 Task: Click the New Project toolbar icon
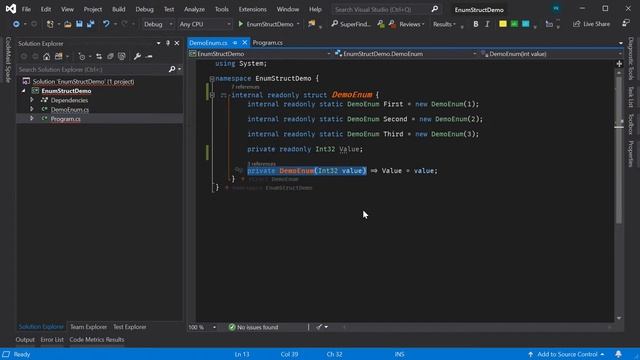point(50,24)
